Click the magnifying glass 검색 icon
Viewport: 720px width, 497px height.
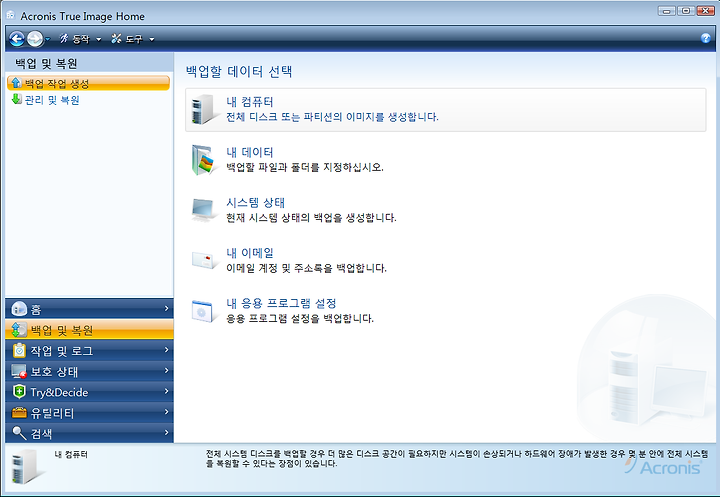click(19, 433)
